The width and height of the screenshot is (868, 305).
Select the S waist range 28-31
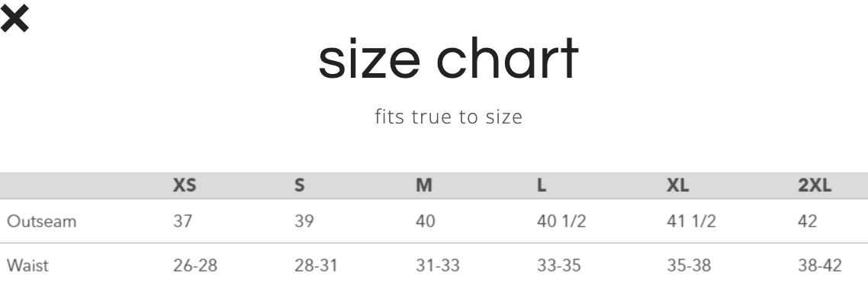pos(317,265)
